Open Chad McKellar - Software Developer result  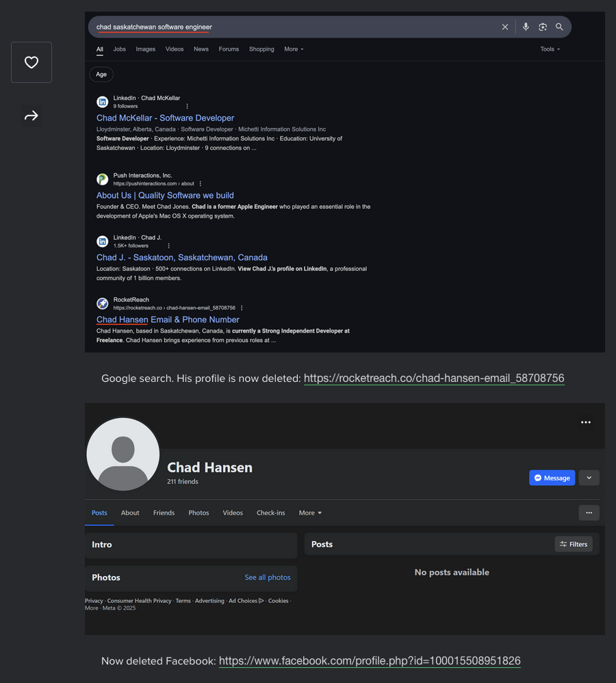point(165,118)
